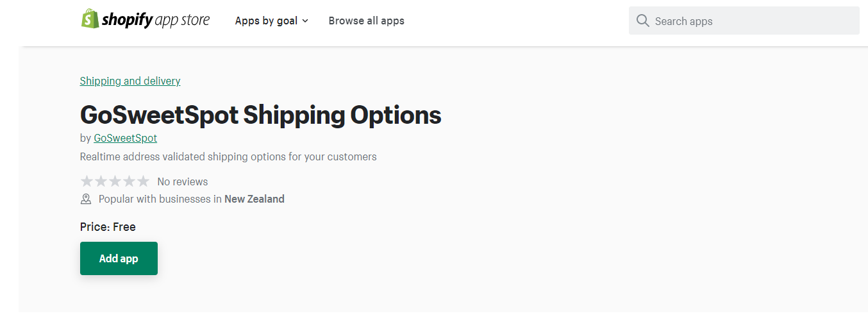This screenshot has width=868, height=320.
Task: Click the Price: Free label
Action: [x=108, y=227]
